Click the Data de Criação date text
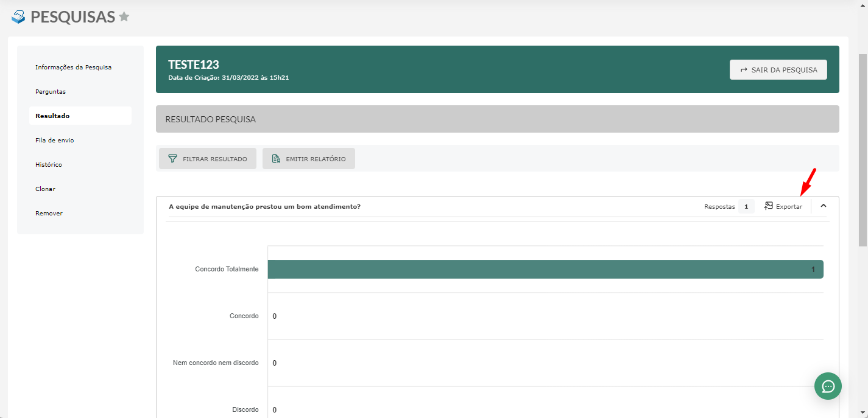 (228, 78)
